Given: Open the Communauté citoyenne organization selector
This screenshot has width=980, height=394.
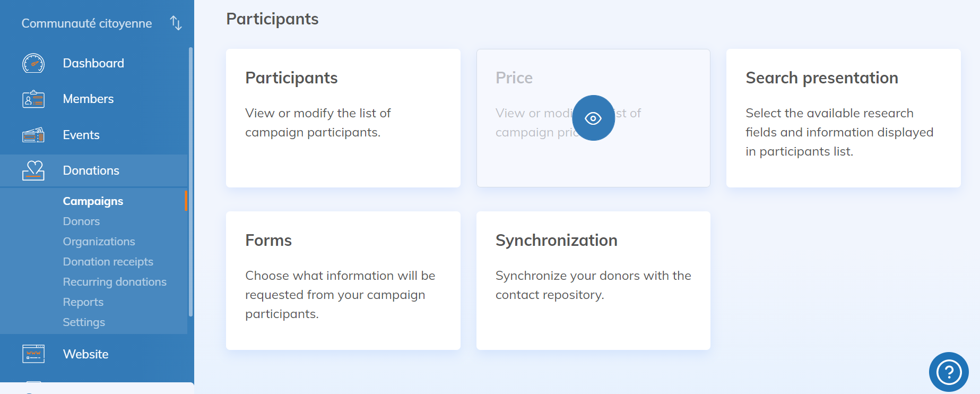Looking at the screenshot, I should [x=86, y=23].
